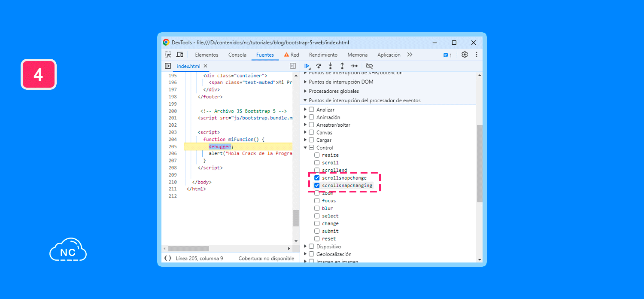The image size is (644, 299).
Task: Close the index.html file tab
Action: [206, 66]
